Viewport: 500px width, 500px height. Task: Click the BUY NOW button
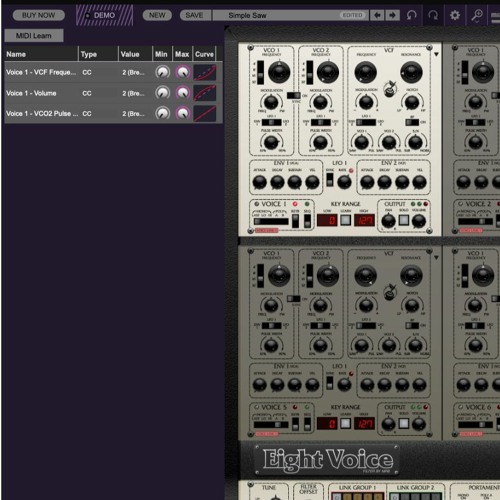coord(39,15)
